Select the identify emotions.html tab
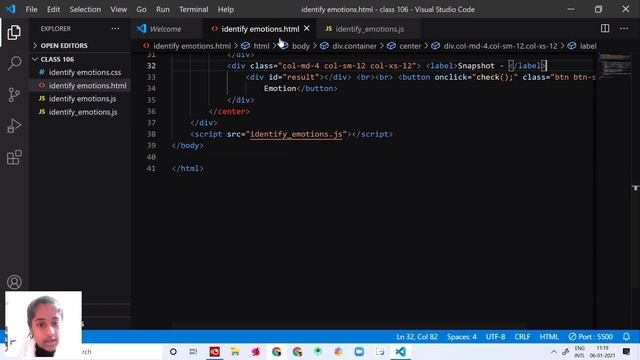Image resolution: width=640 pixels, height=360 pixels. 260,29
